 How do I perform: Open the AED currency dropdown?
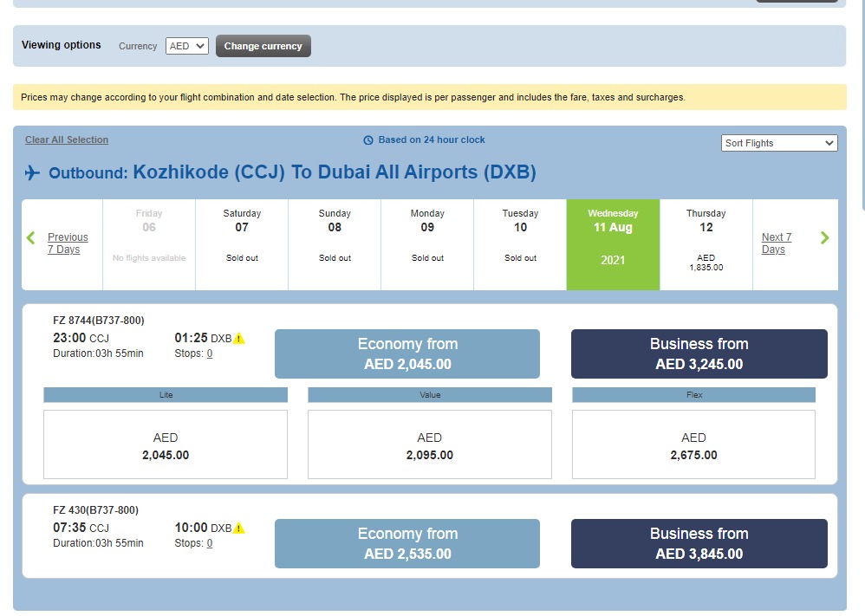point(187,46)
